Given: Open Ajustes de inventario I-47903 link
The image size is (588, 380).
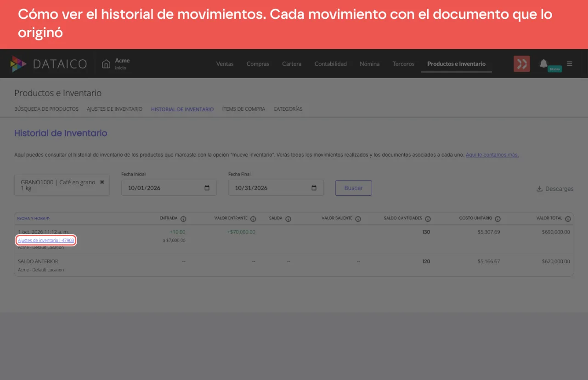Looking at the screenshot, I should pos(46,240).
